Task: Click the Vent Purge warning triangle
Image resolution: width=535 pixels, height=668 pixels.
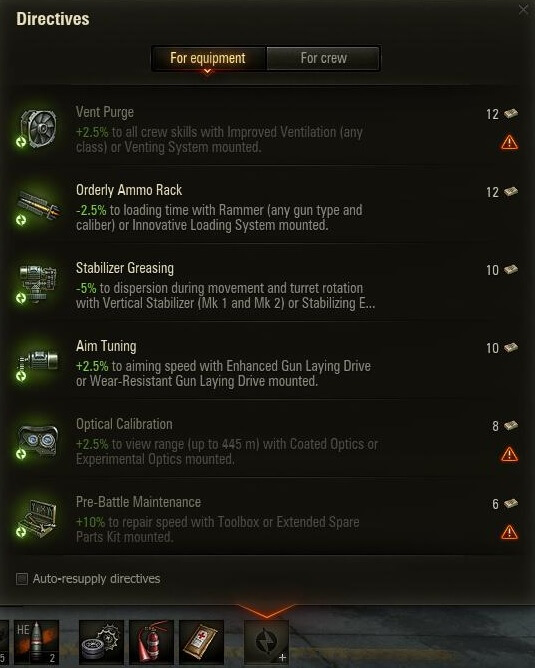Action: tap(509, 142)
